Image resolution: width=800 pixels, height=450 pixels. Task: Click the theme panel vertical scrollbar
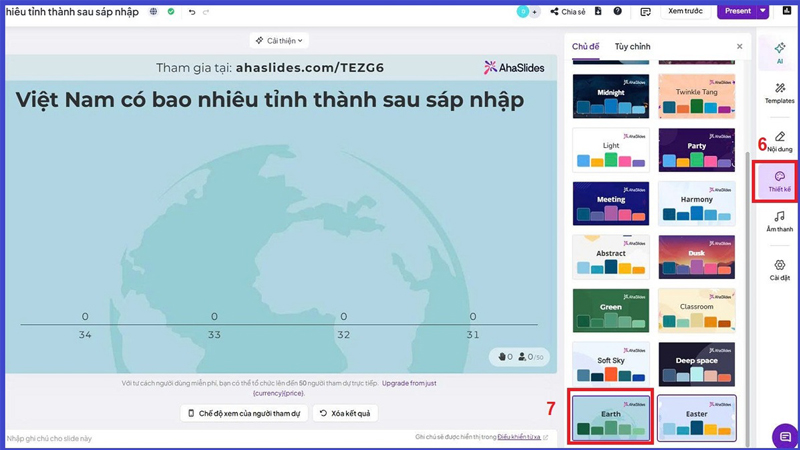(x=747, y=298)
